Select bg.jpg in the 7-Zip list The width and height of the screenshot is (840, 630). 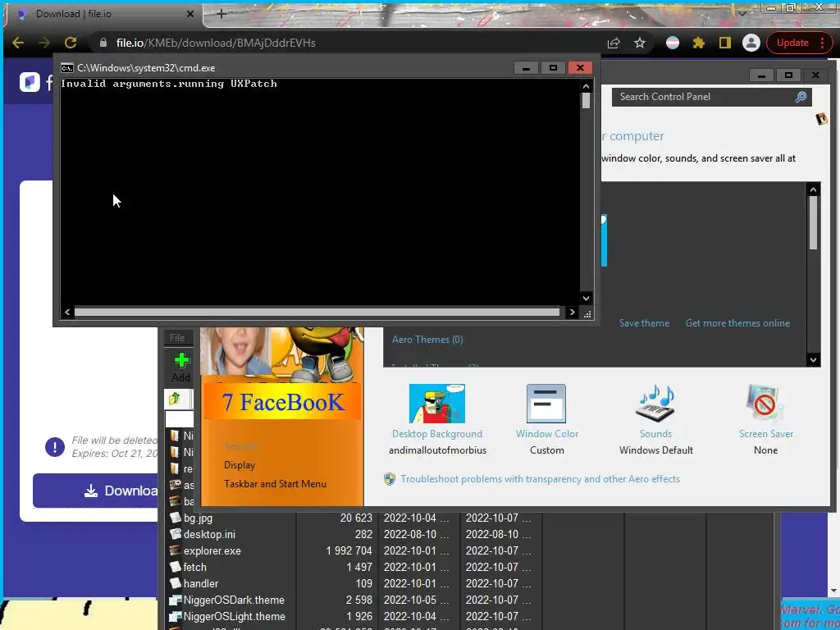pos(198,518)
